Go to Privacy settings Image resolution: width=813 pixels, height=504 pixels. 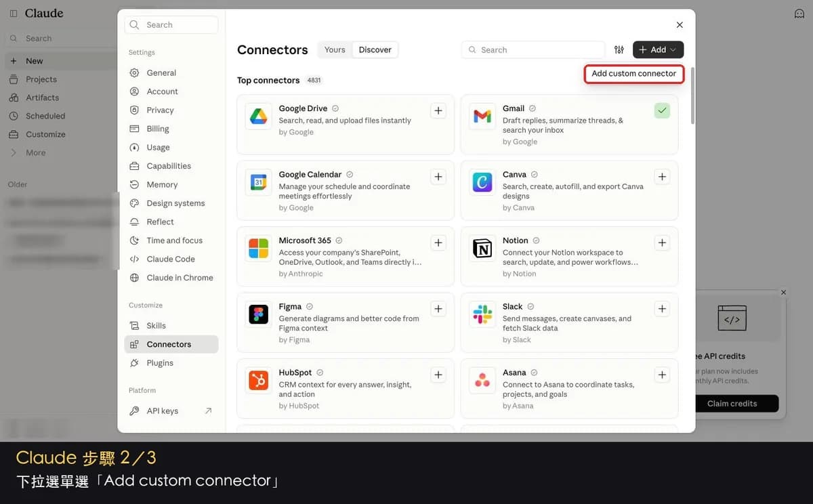click(171, 110)
